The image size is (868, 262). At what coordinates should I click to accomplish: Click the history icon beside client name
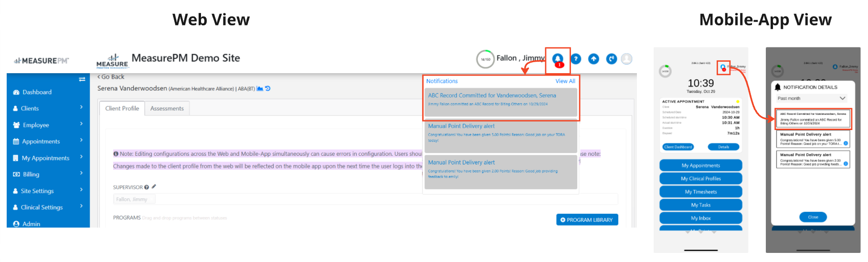coord(268,88)
